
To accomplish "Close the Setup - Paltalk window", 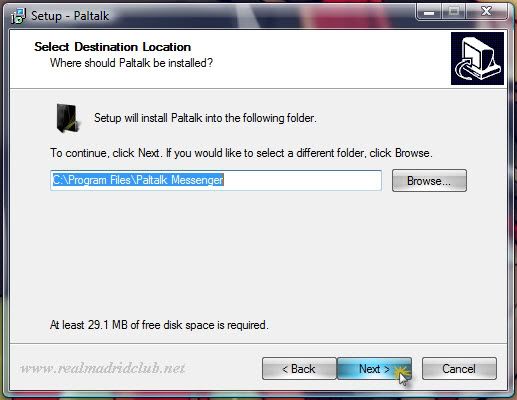I will 486,12.
